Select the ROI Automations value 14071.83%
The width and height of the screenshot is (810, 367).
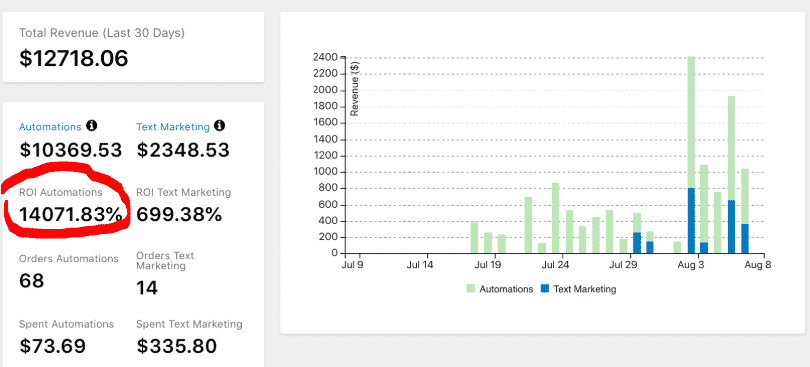point(71,214)
